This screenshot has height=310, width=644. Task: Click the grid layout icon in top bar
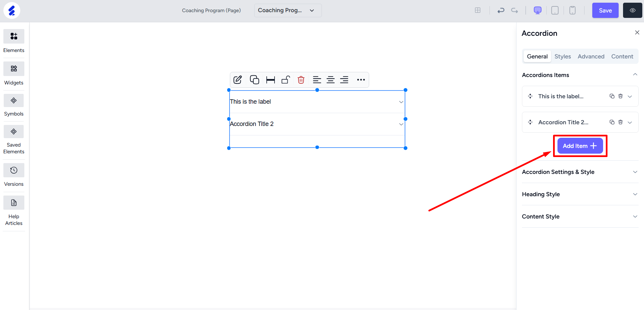[478, 10]
